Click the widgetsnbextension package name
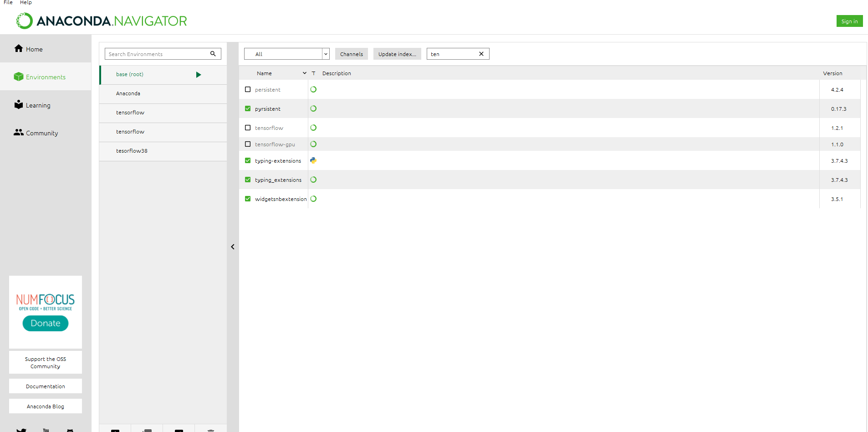The image size is (868, 432). [281, 199]
